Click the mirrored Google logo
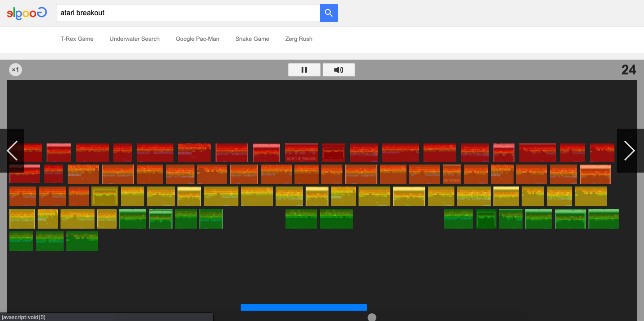644x321 pixels. (x=27, y=13)
